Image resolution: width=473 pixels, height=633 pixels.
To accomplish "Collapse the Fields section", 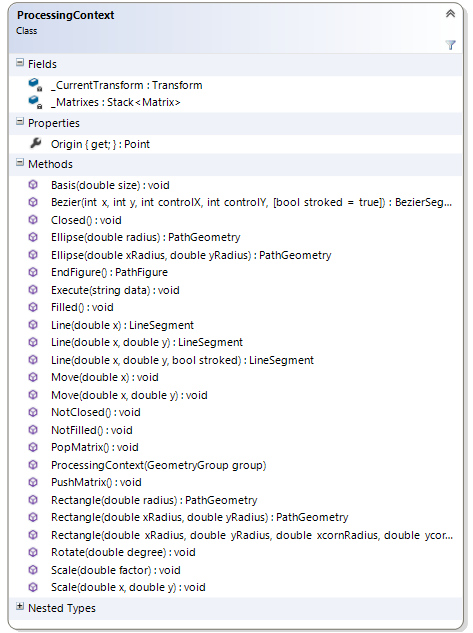I will (20, 63).
